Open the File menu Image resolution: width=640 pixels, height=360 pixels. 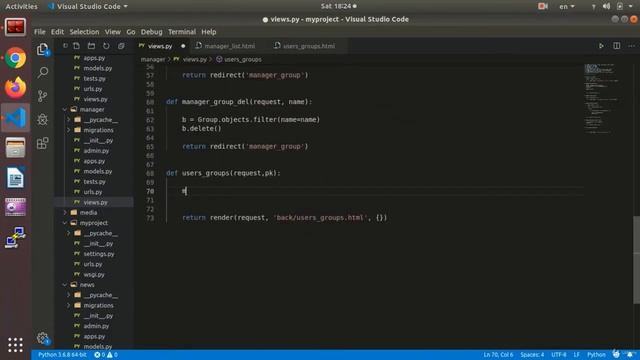pyautogui.click(x=40, y=32)
